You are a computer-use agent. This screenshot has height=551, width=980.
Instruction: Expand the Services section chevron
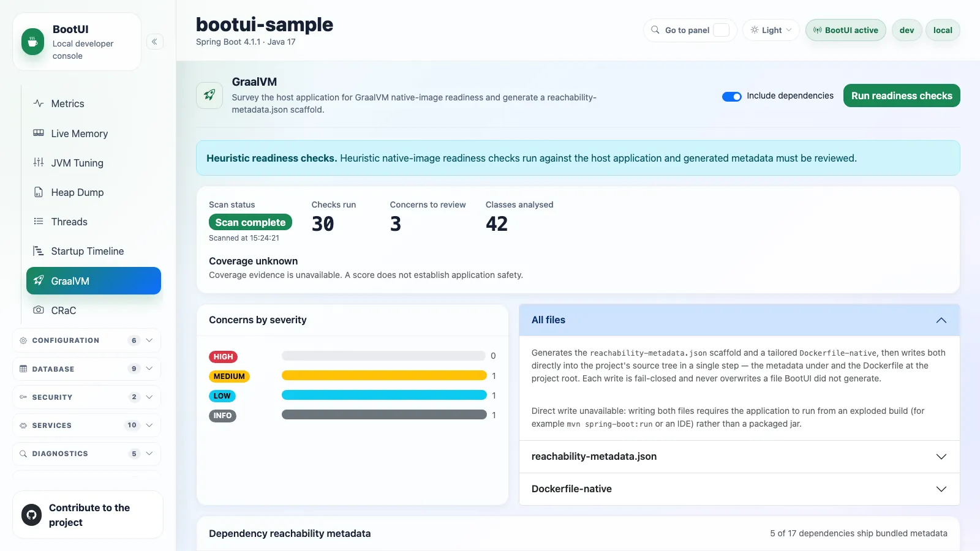[149, 425]
